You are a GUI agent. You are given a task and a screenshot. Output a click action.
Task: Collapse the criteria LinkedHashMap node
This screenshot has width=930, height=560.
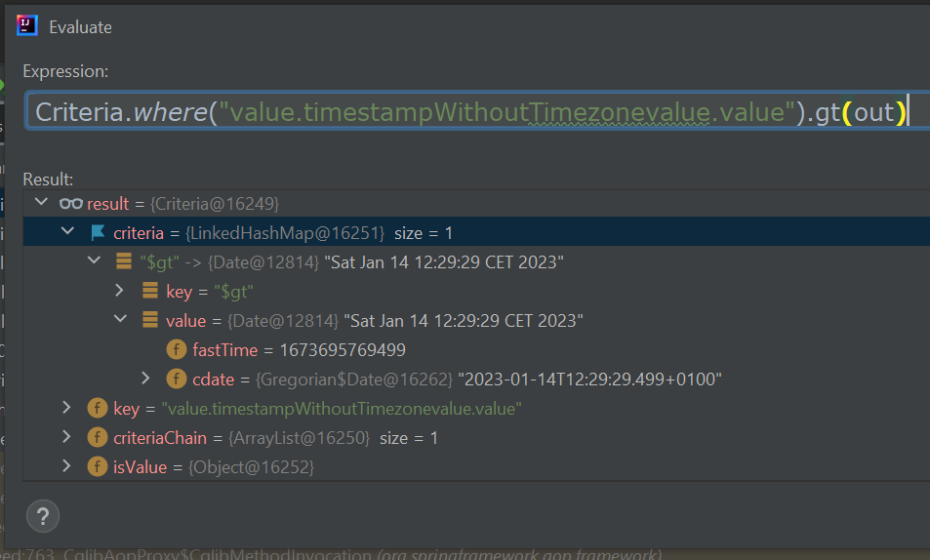67,231
